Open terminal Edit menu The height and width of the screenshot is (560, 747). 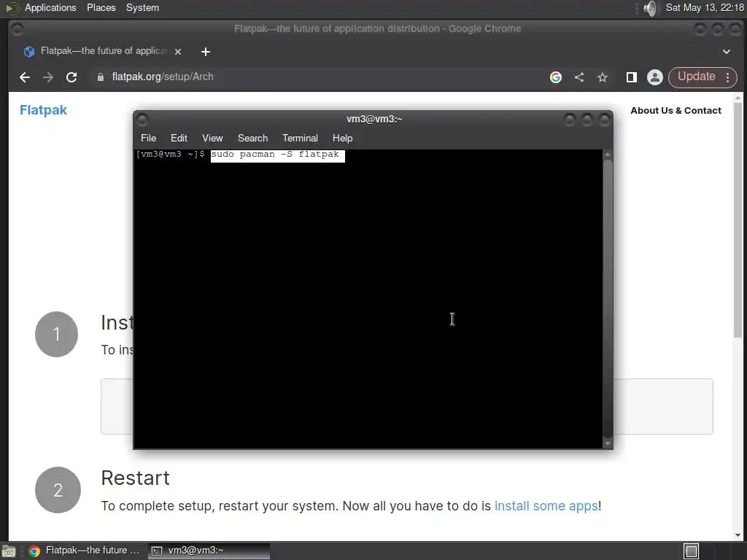[x=179, y=138]
